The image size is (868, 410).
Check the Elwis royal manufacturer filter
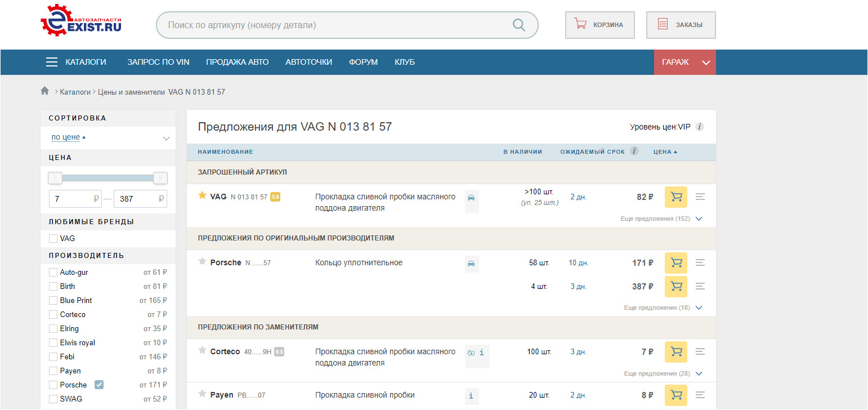pos(53,342)
